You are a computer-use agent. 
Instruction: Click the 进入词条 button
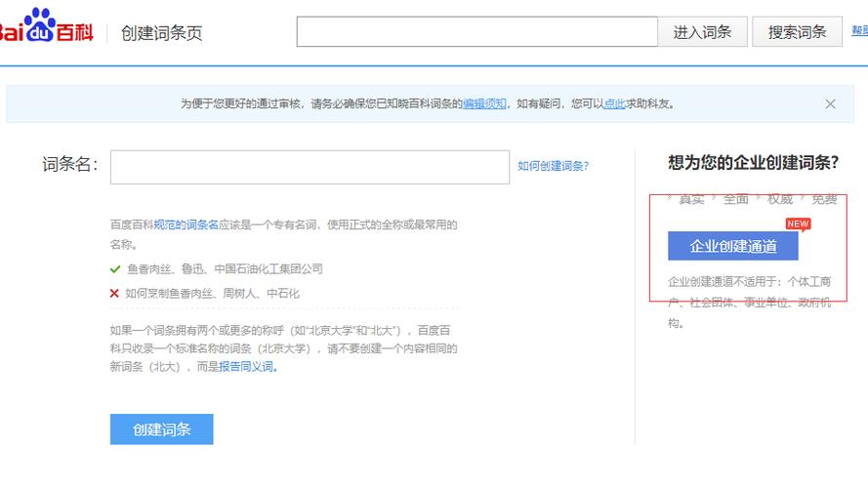point(702,31)
